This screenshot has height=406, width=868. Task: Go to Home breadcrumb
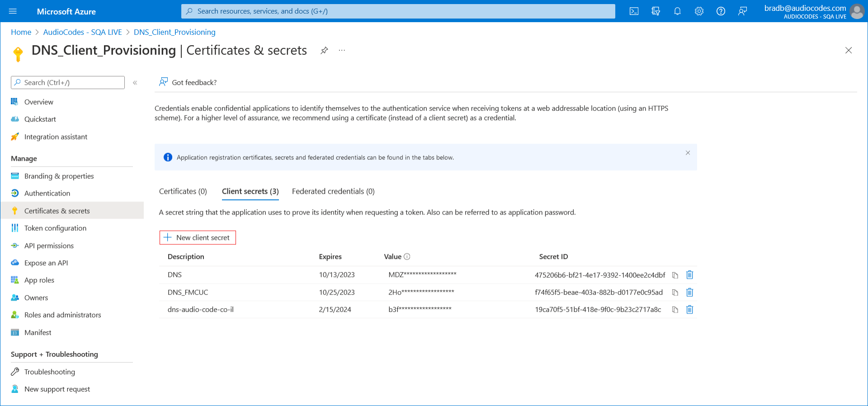pos(21,32)
